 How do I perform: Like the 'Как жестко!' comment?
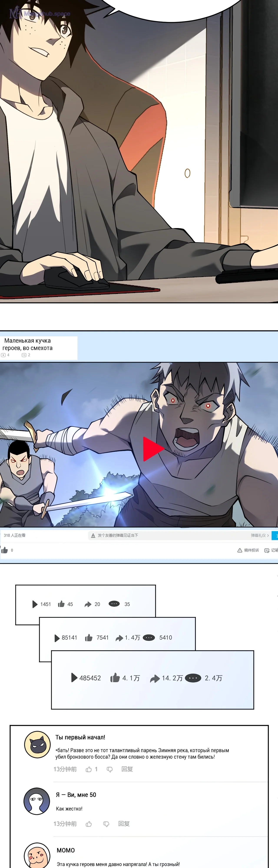pos(89,824)
